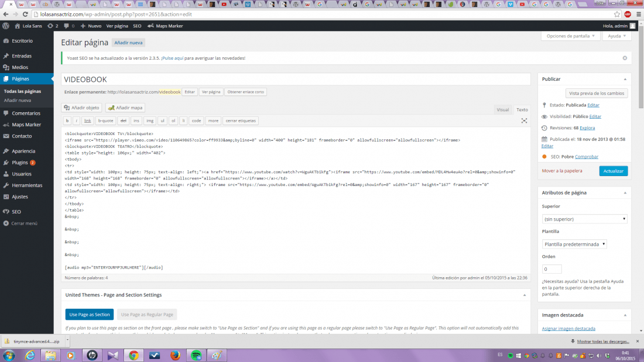Click Explora revisions link
This screenshot has height=362, width=644.
[587, 128]
